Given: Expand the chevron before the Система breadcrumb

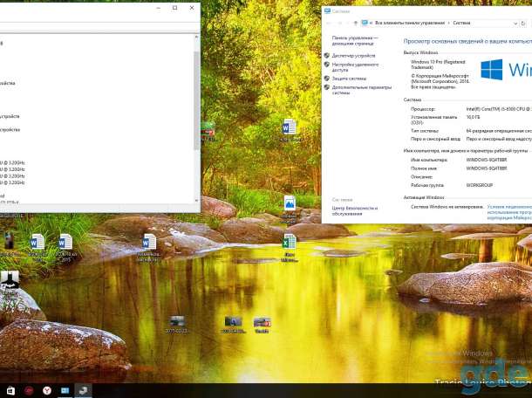Looking at the screenshot, I should tap(449, 23).
